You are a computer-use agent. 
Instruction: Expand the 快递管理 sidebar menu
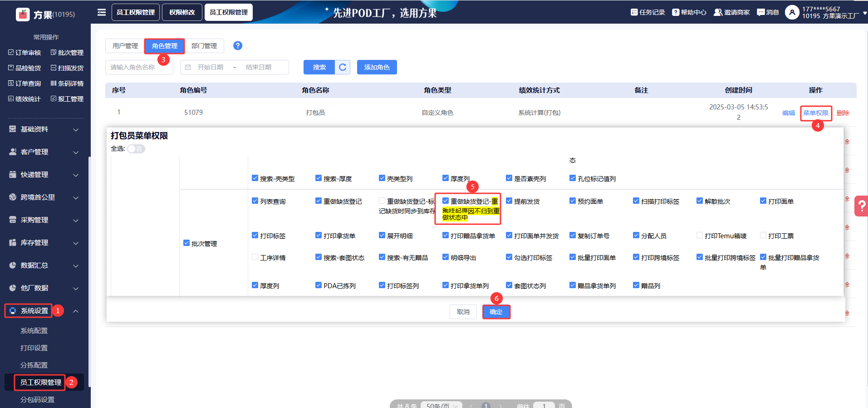[x=44, y=175]
